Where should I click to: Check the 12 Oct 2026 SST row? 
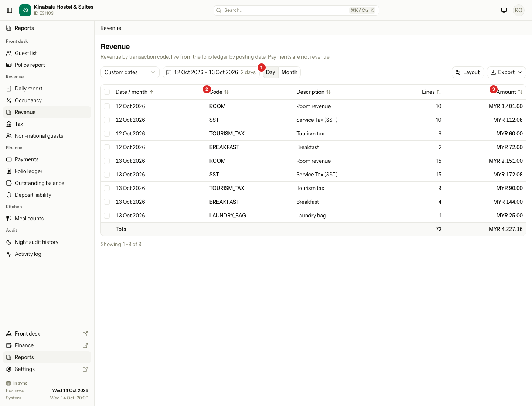click(107, 120)
